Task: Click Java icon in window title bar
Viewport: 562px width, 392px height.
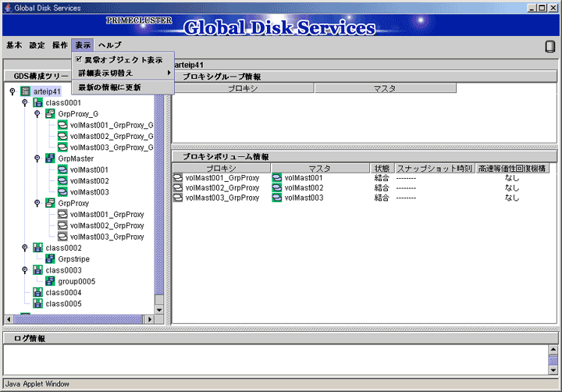Action: click(x=8, y=8)
